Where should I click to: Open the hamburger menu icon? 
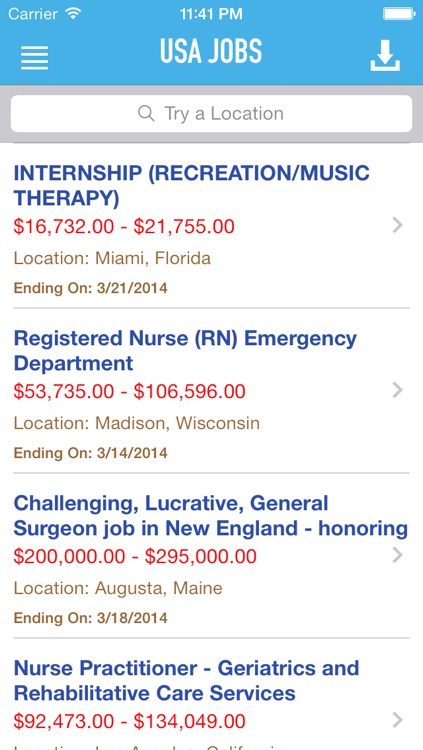[34, 57]
